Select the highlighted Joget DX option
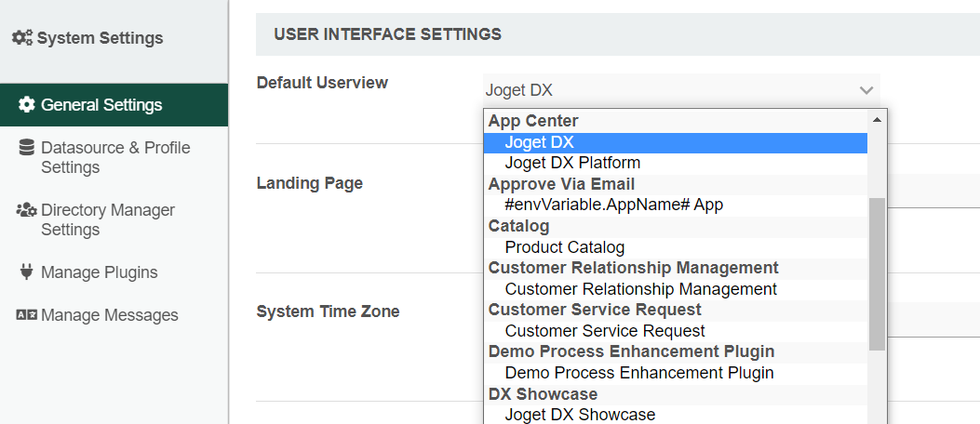This screenshot has width=980, height=424. pos(540,142)
